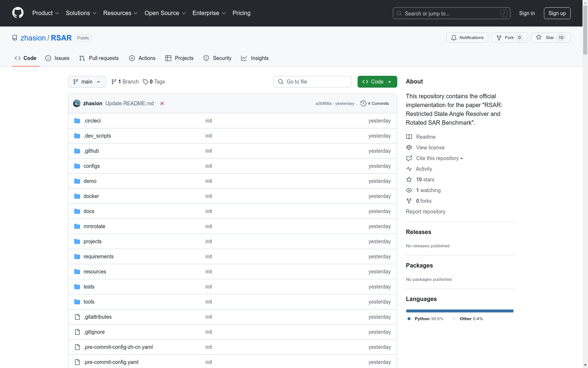Click the .gitattributes file icon
588x368 pixels.
77,317
